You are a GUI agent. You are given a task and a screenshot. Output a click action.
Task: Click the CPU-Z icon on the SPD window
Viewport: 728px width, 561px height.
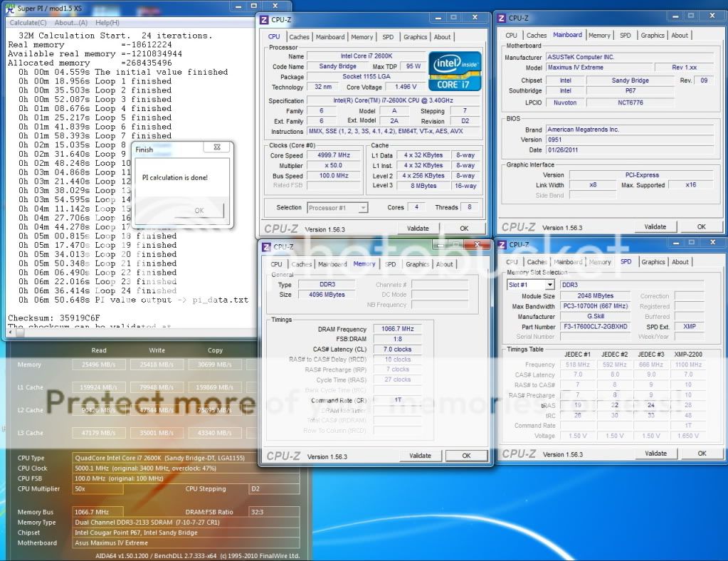pyautogui.click(x=502, y=245)
